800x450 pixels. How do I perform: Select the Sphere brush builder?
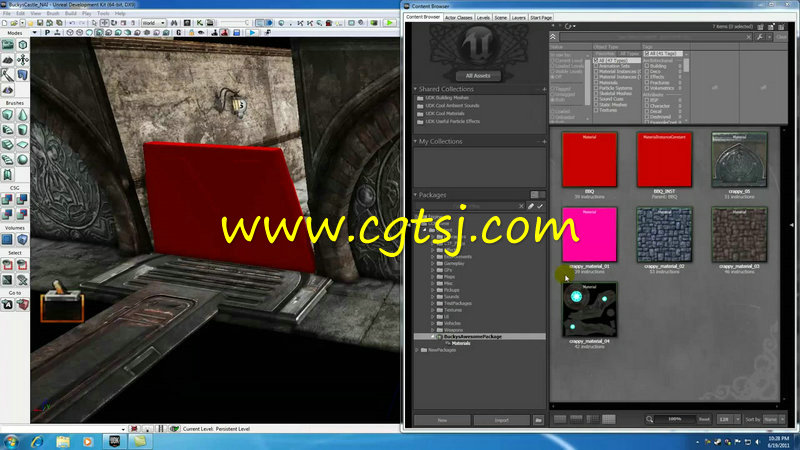(x=22, y=160)
